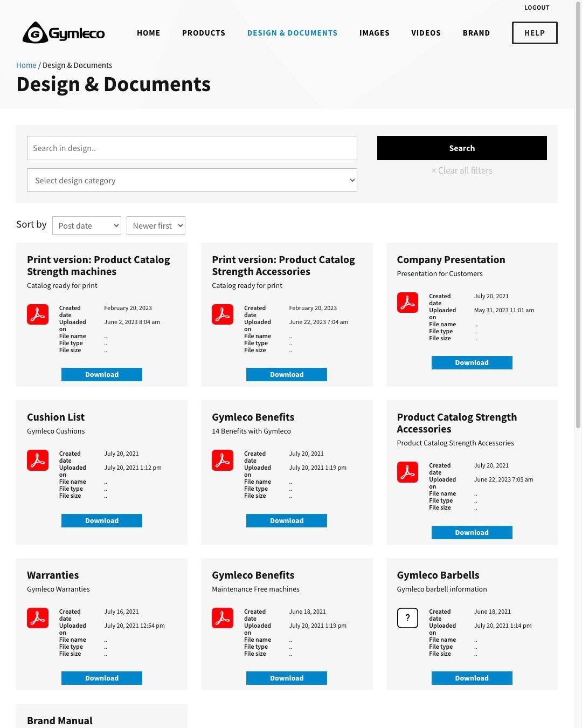Click the 'July 20, 2021 12:54 pm' upload date
Image resolution: width=582 pixels, height=728 pixels.
pos(135,626)
